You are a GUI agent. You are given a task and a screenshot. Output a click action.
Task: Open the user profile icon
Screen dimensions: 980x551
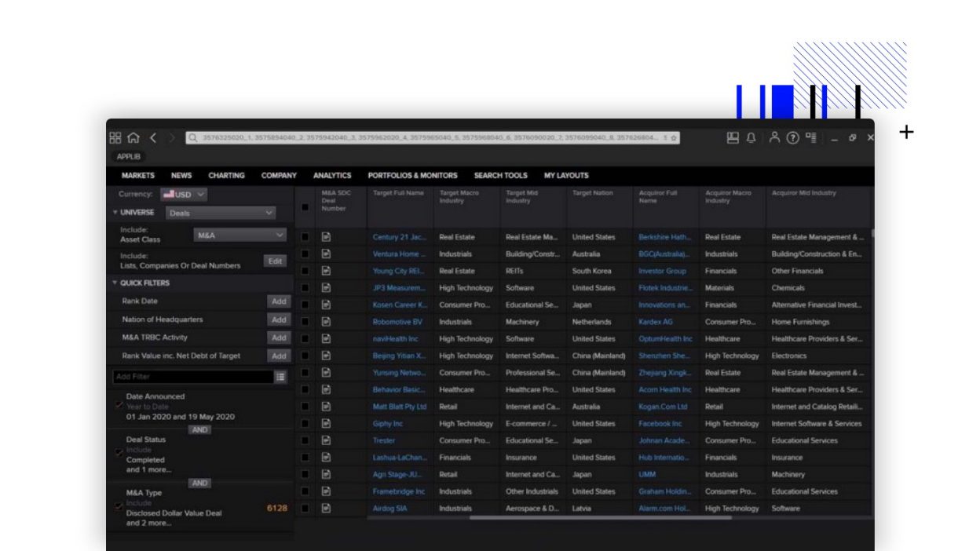point(774,138)
